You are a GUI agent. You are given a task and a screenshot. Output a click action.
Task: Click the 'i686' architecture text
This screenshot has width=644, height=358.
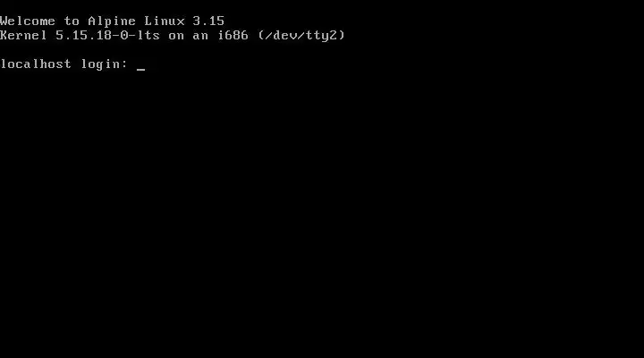click(233, 35)
